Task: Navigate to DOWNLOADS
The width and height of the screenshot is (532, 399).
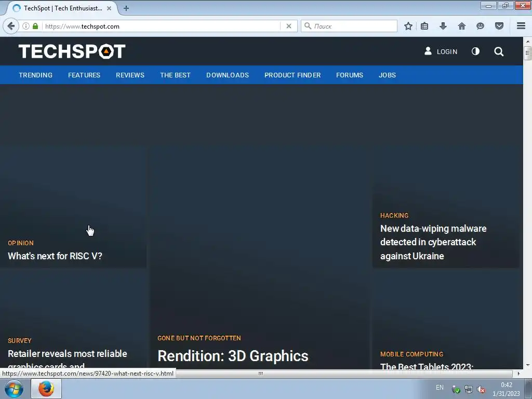Action: pos(228,75)
